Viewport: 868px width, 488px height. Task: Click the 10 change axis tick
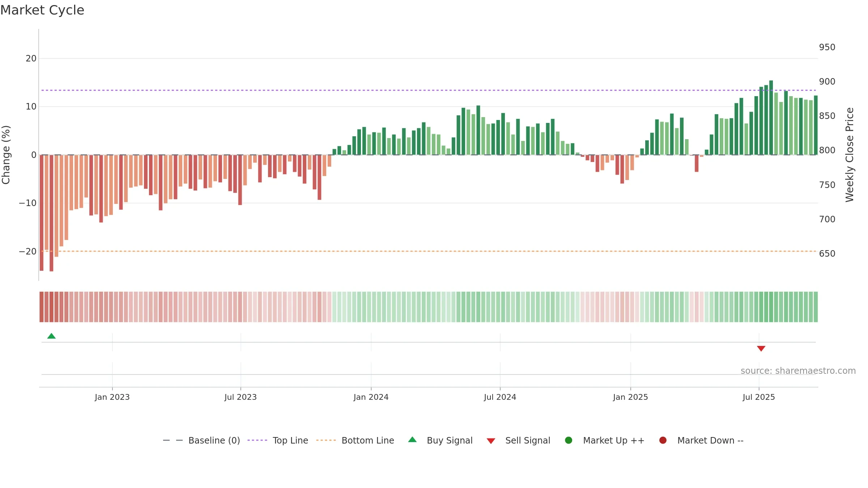31,107
